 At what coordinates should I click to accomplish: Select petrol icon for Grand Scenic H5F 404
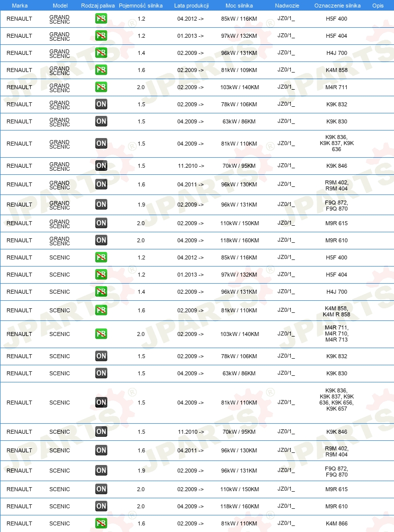(x=101, y=36)
